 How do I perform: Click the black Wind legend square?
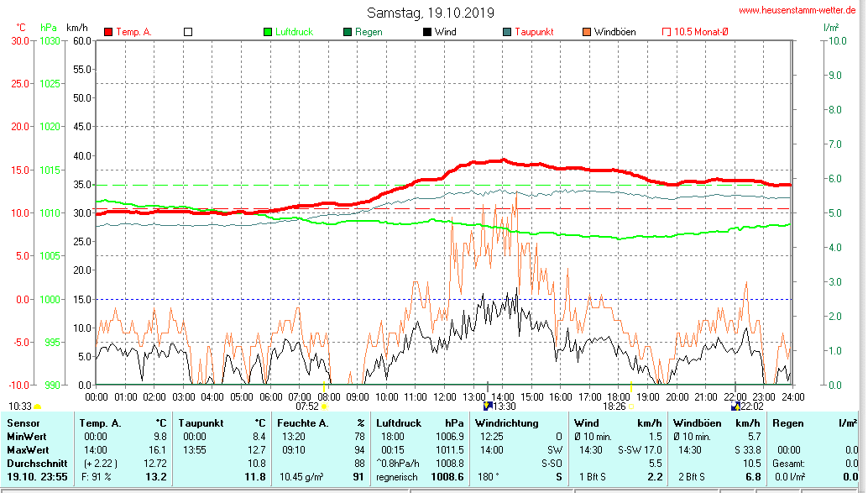pos(427,32)
